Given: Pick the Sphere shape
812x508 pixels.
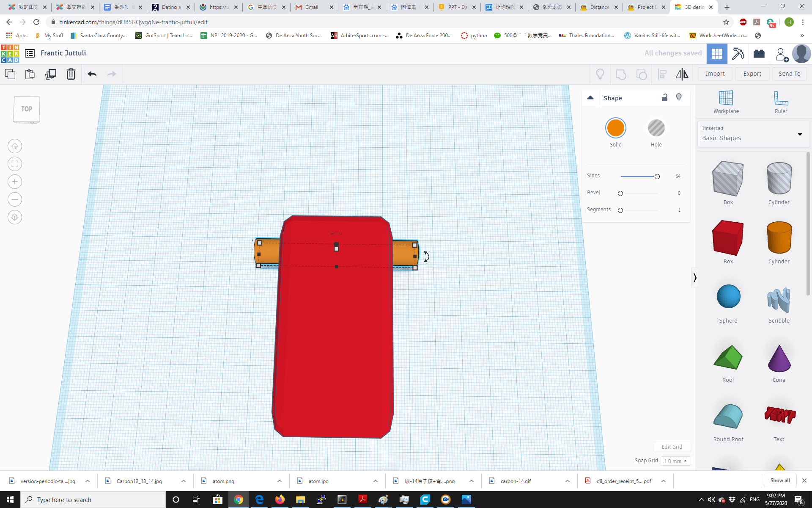Looking at the screenshot, I should (x=728, y=296).
